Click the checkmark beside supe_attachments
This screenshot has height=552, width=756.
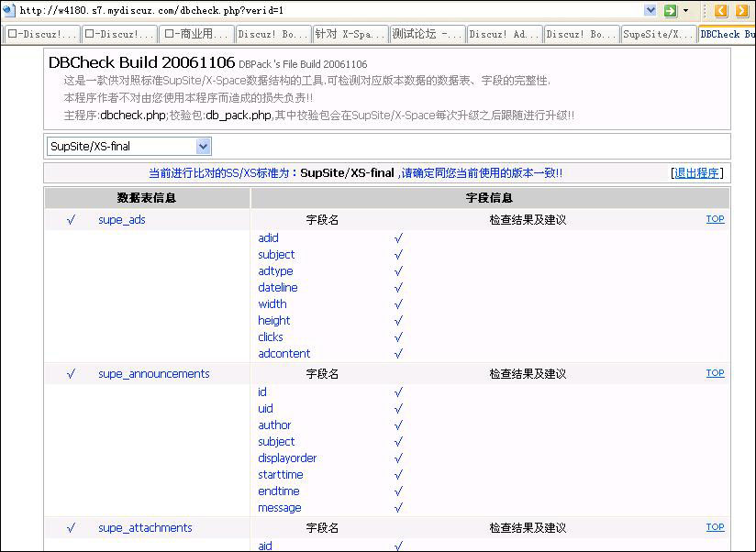(x=72, y=528)
